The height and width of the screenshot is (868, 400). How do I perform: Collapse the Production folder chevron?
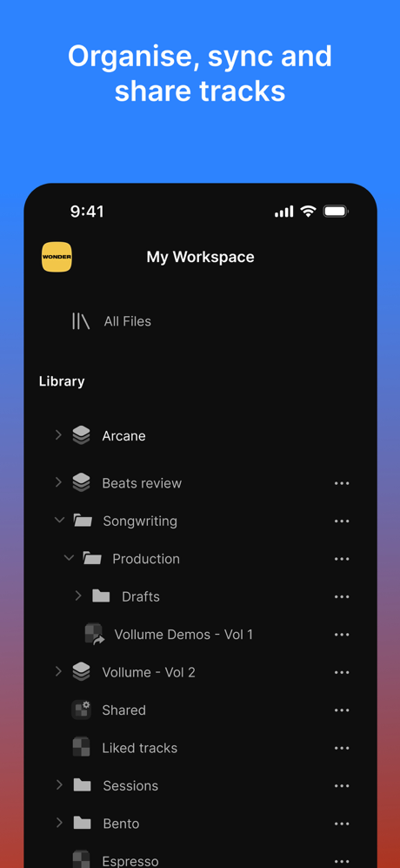coord(69,558)
